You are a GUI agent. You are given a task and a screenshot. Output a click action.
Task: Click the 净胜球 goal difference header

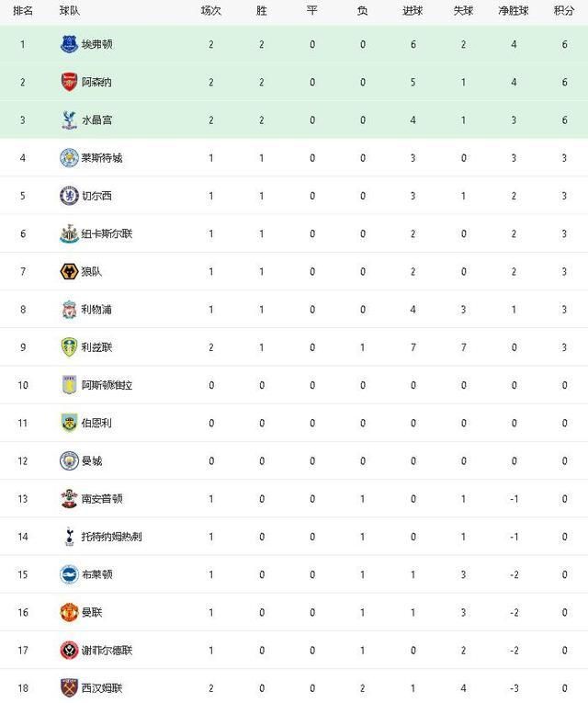pos(514,10)
